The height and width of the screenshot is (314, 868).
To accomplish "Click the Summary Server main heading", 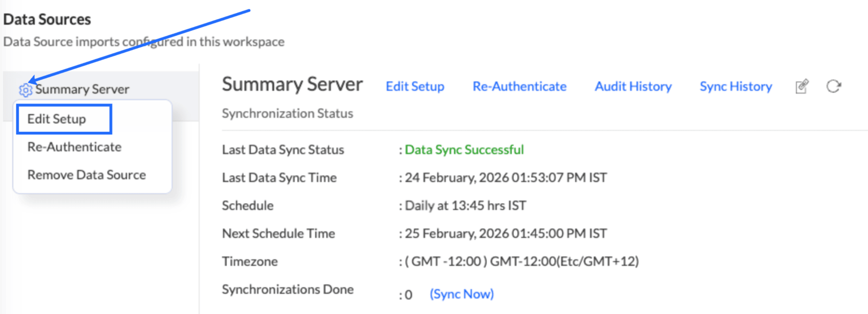I will pos(292,84).
